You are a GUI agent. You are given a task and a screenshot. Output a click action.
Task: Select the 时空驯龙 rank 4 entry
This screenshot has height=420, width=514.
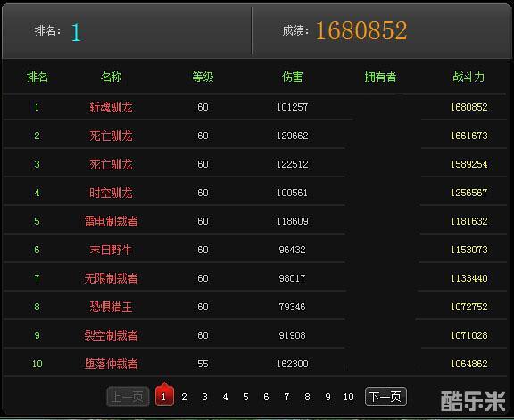pyautogui.click(x=112, y=193)
